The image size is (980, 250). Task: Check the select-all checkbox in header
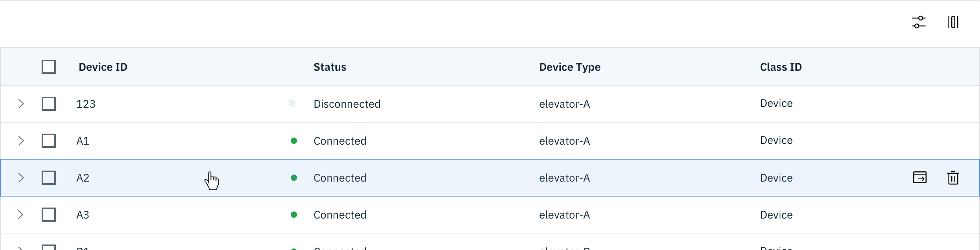(48, 67)
